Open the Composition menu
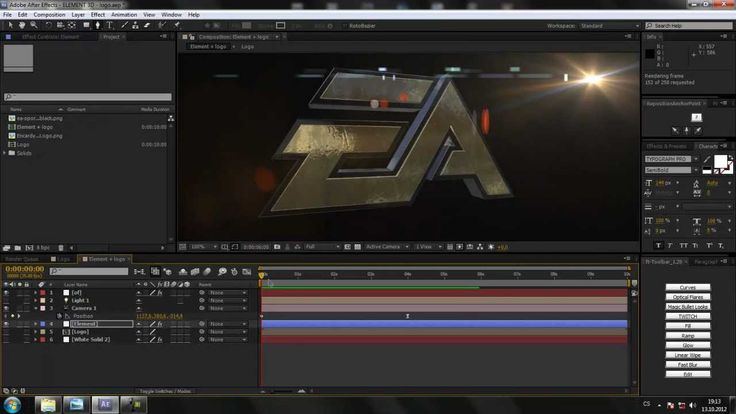Screen dimensions: 736x414 click(49, 15)
